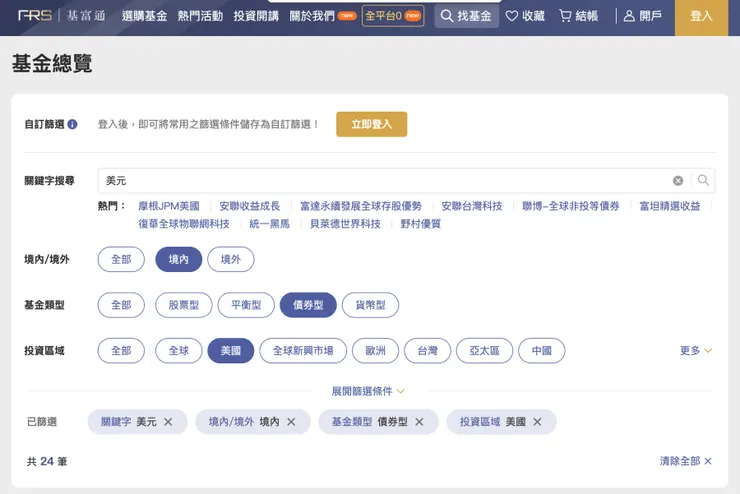The height and width of the screenshot is (494, 740).
Task: Select the 股票型 fund type
Action: [x=184, y=305]
